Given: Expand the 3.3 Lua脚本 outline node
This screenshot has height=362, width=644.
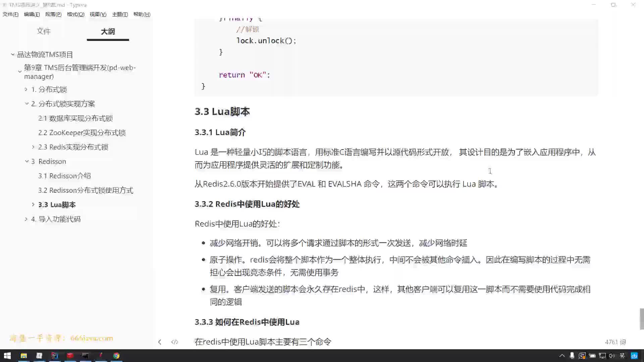Looking at the screenshot, I should [33, 204].
